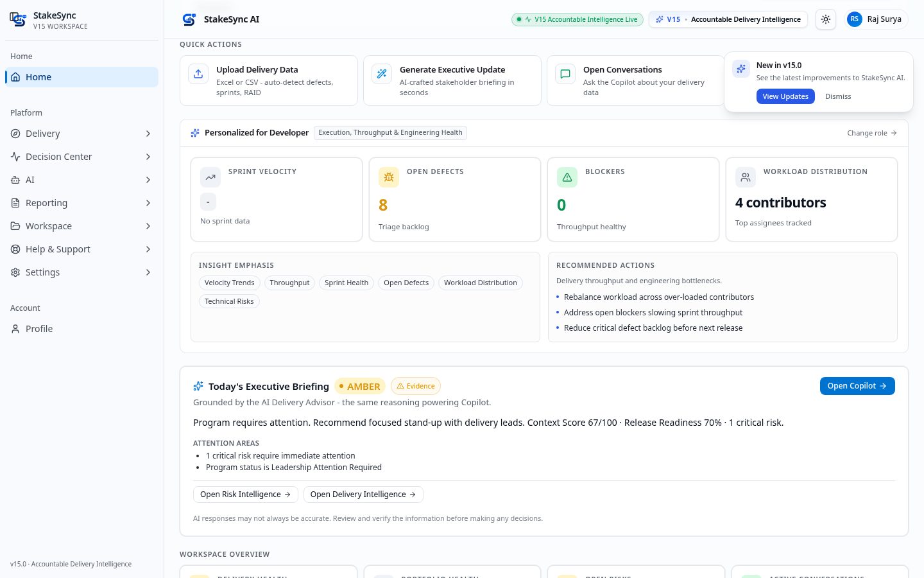Viewport: 924px width, 578px height.
Task: Click the Profile person icon
Action: [x=15, y=329]
